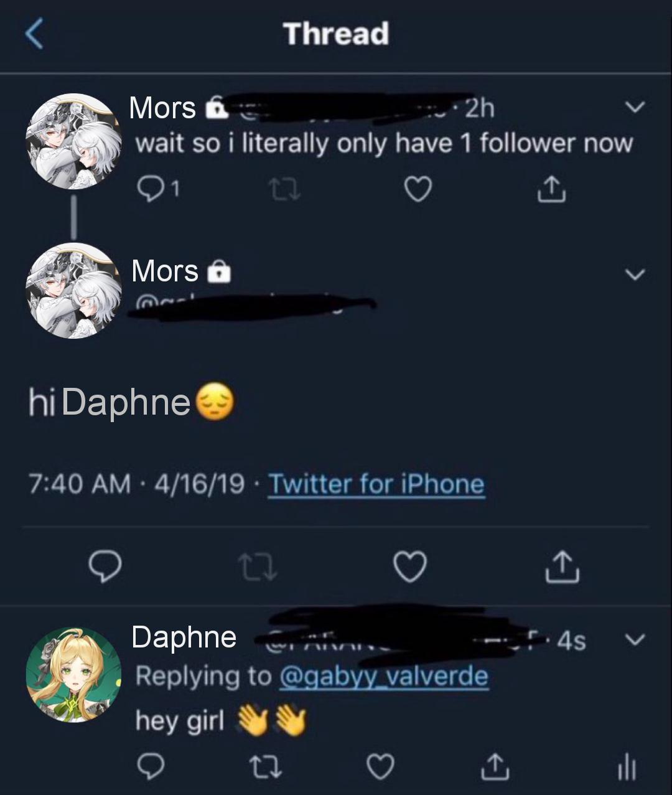Like the "only have 1 follower" tweet
672x795 pixels.
(x=418, y=189)
